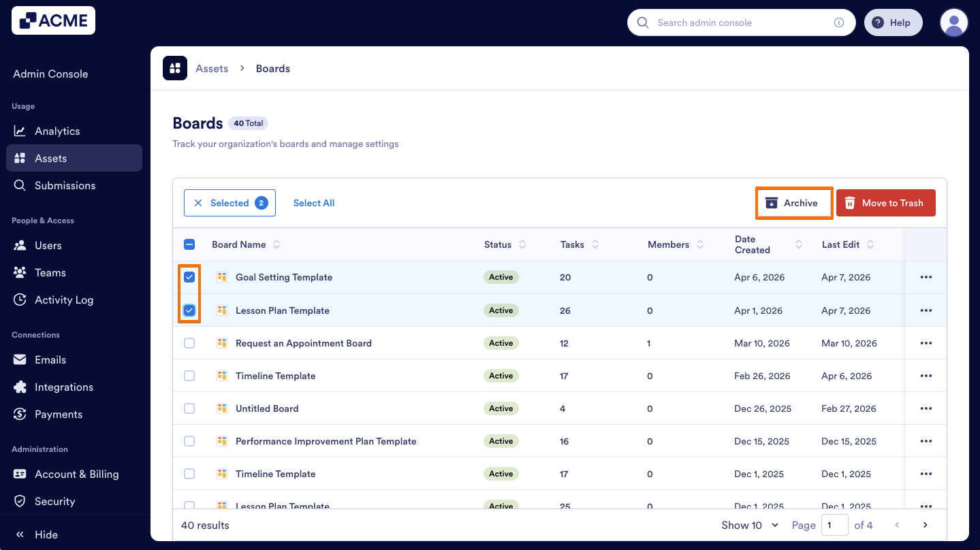Click the Assets breadcrumb icon
Screen dimensions: 980x550
[175, 68]
